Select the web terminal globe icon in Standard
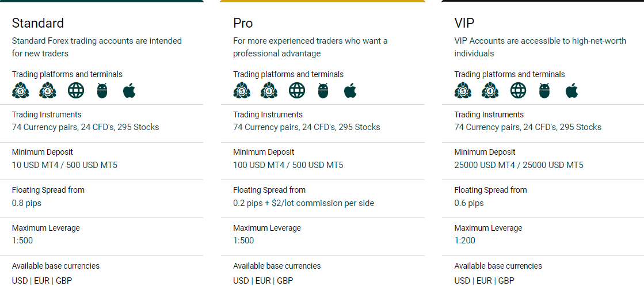The height and width of the screenshot is (290, 644). (76, 90)
